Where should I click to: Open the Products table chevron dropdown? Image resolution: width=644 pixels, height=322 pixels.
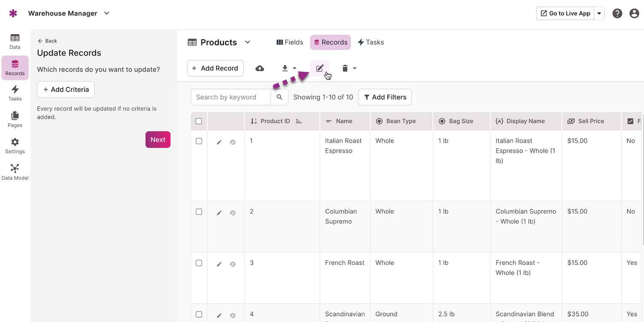248,42
